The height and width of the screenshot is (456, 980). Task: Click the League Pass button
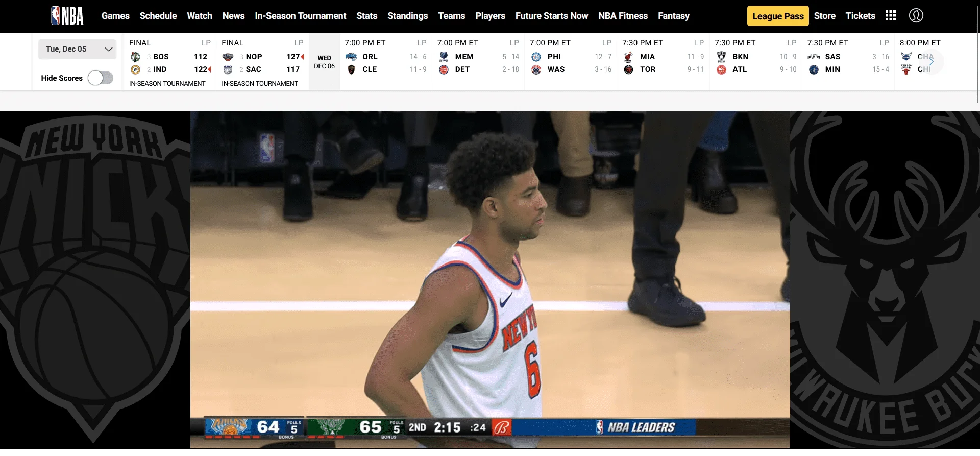tap(778, 16)
